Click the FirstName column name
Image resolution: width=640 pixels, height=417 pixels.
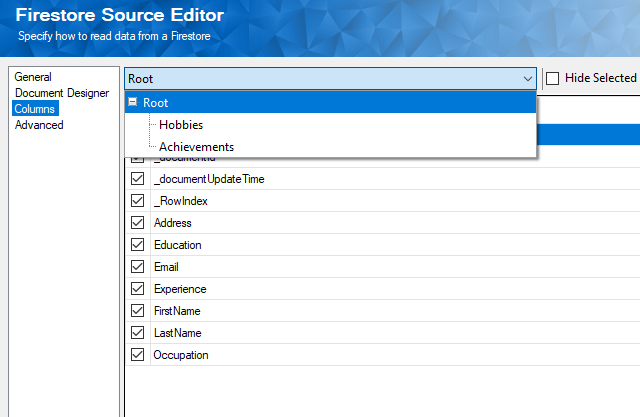[177, 311]
